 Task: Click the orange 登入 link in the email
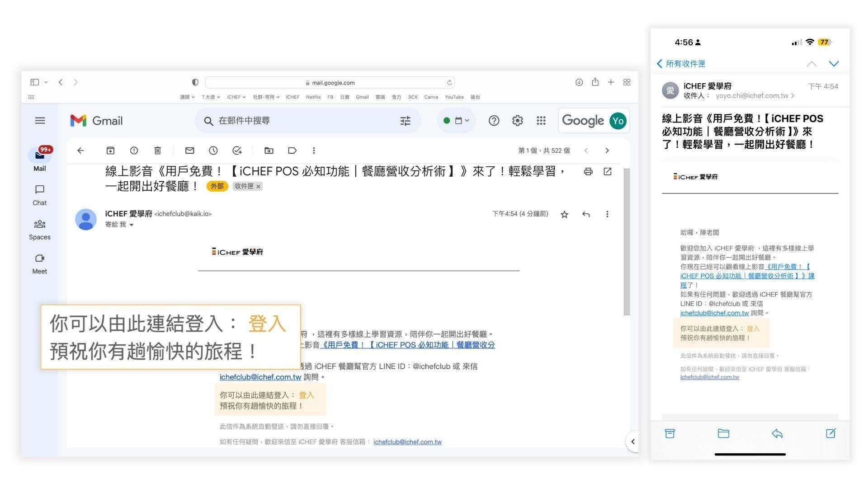(x=306, y=395)
